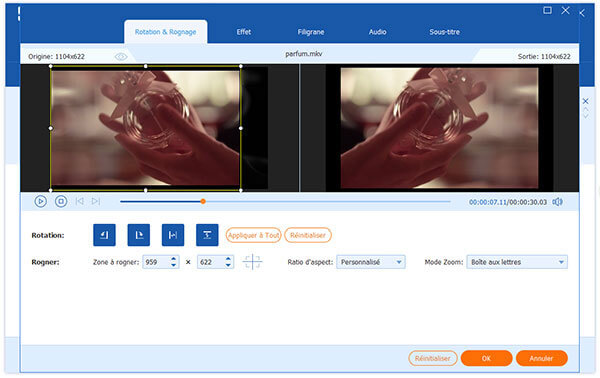
Task: Open the Ratio d'aspect dropdown
Action: (x=371, y=262)
